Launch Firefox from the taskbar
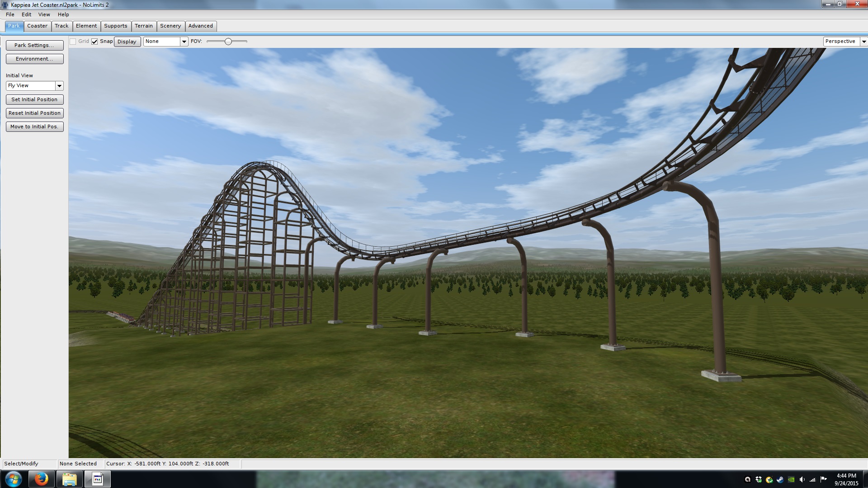This screenshot has height=488, width=868. point(41,479)
